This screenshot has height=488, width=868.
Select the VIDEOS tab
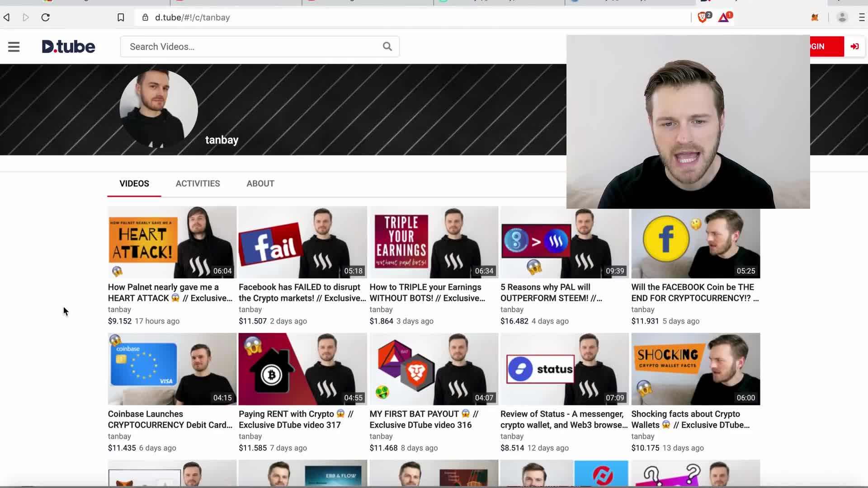coord(134,183)
